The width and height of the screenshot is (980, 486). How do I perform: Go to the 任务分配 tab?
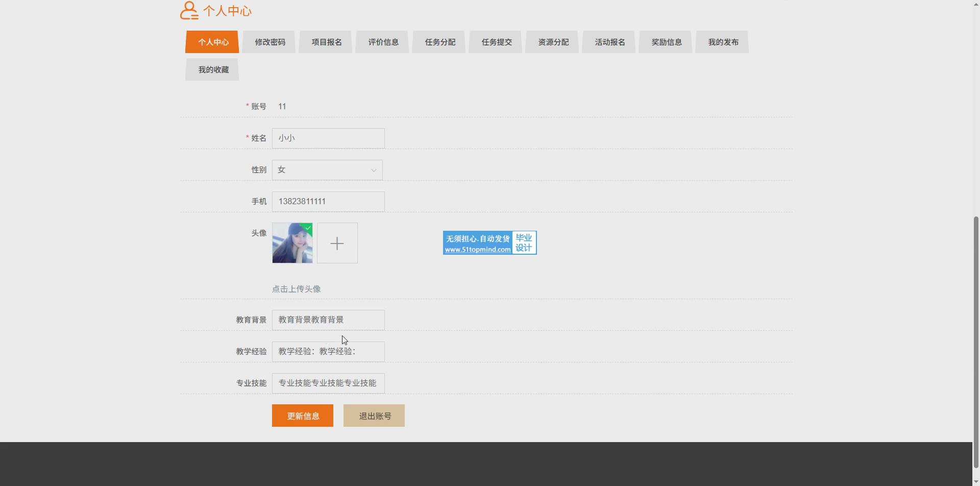pyautogui.click(x=439, y=42)
